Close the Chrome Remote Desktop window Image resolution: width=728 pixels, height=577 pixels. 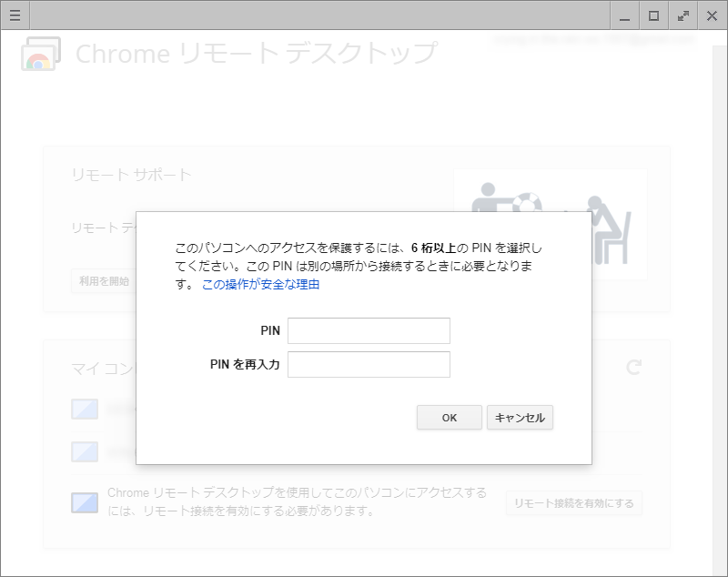pyautogui.click(x=713, y=15)
